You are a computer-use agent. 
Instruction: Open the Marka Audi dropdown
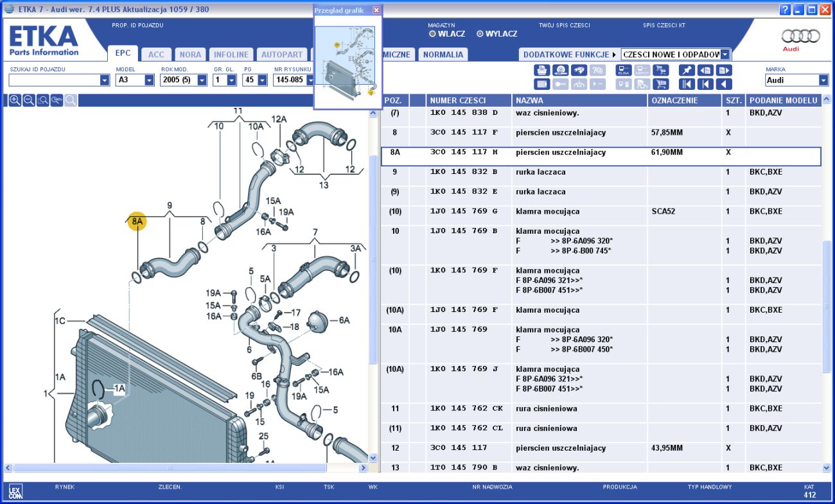click(823, 80)
